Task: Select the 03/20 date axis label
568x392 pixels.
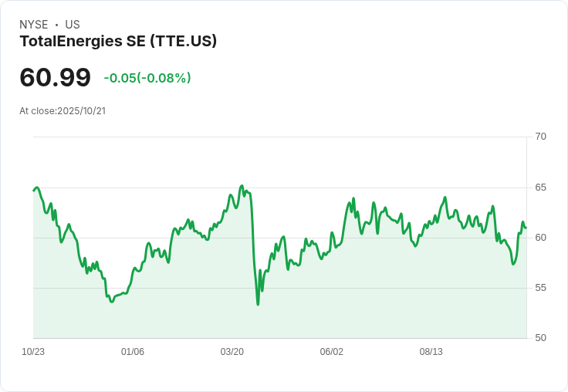Action: tap(232, 352)
